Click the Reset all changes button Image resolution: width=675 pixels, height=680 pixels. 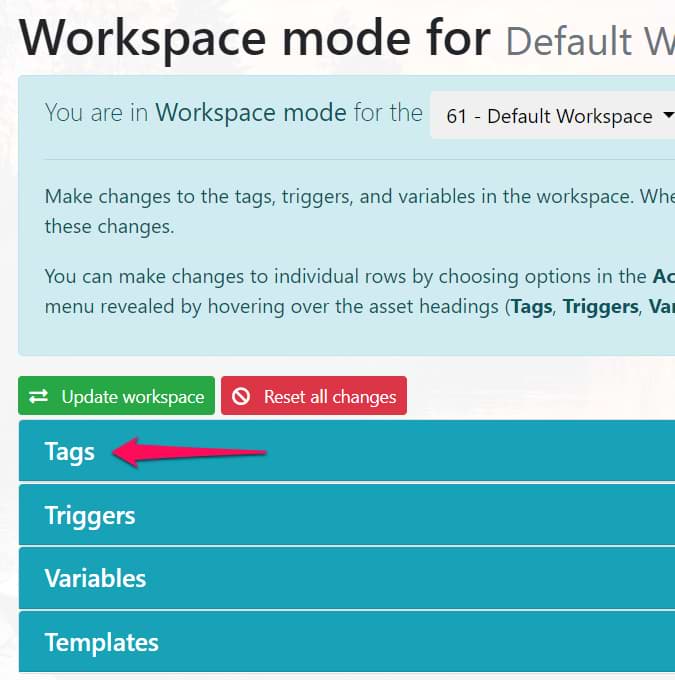[314, 396]
